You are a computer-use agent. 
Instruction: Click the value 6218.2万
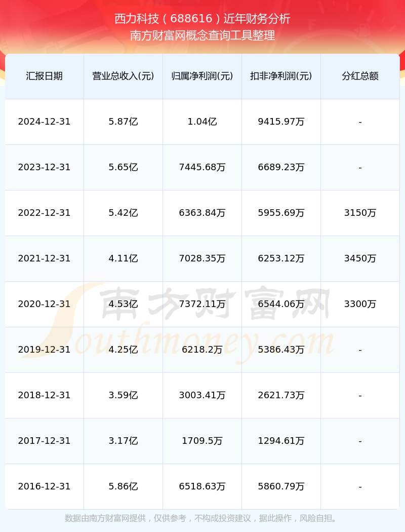click(x=202, y=350)
